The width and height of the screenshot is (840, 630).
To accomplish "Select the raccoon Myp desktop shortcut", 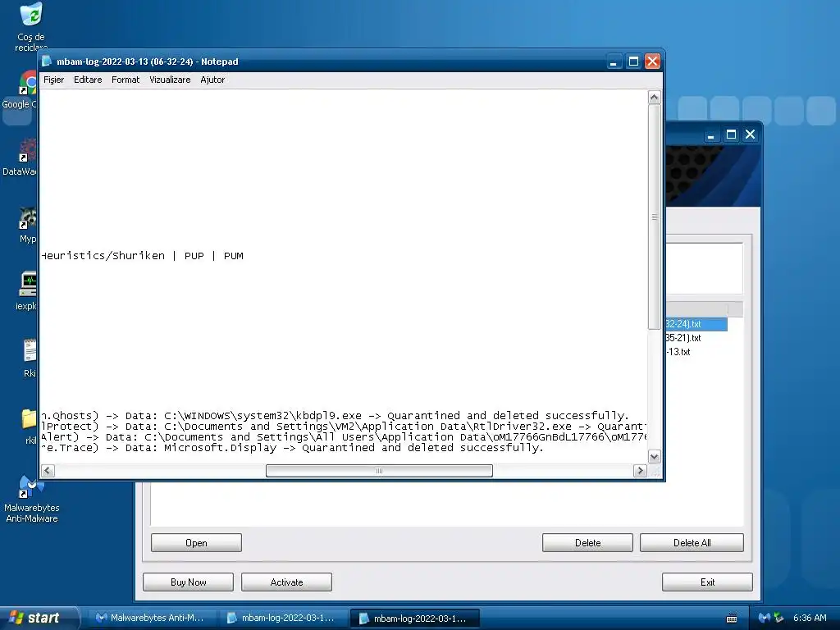I will pos(28,225).
